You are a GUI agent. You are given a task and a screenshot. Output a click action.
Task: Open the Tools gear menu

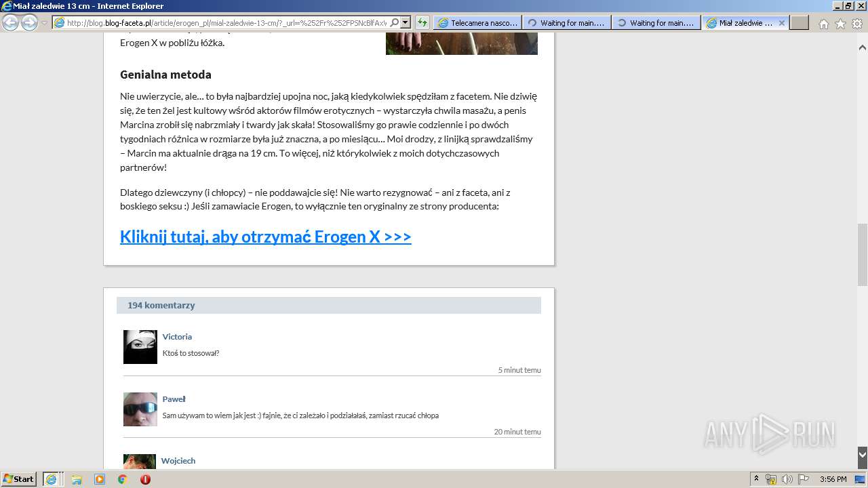point(857,24)
